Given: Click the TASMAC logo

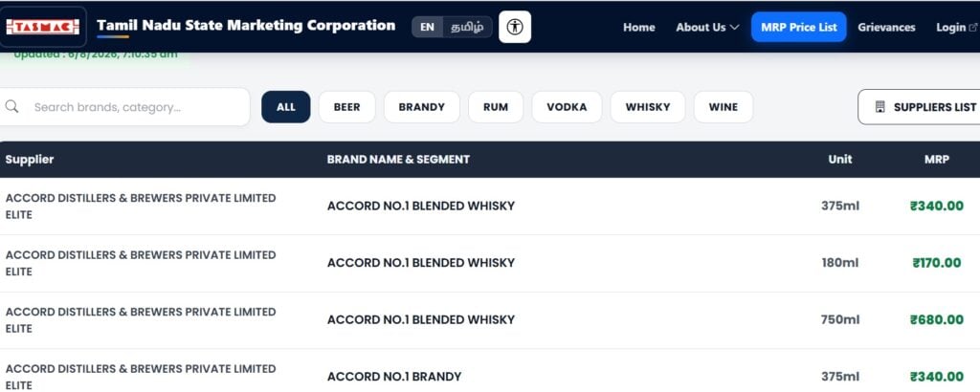Looking at the screenshot, I should 42,27.
